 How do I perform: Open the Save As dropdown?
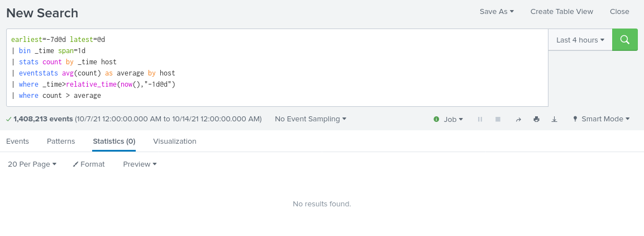[497, 11]
